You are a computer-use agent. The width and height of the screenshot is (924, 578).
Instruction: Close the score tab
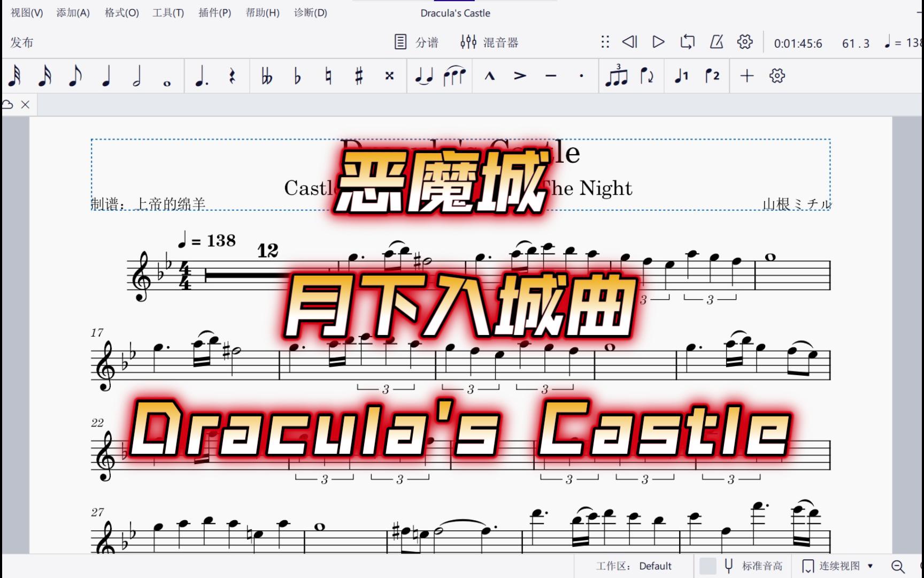point(25,104)
